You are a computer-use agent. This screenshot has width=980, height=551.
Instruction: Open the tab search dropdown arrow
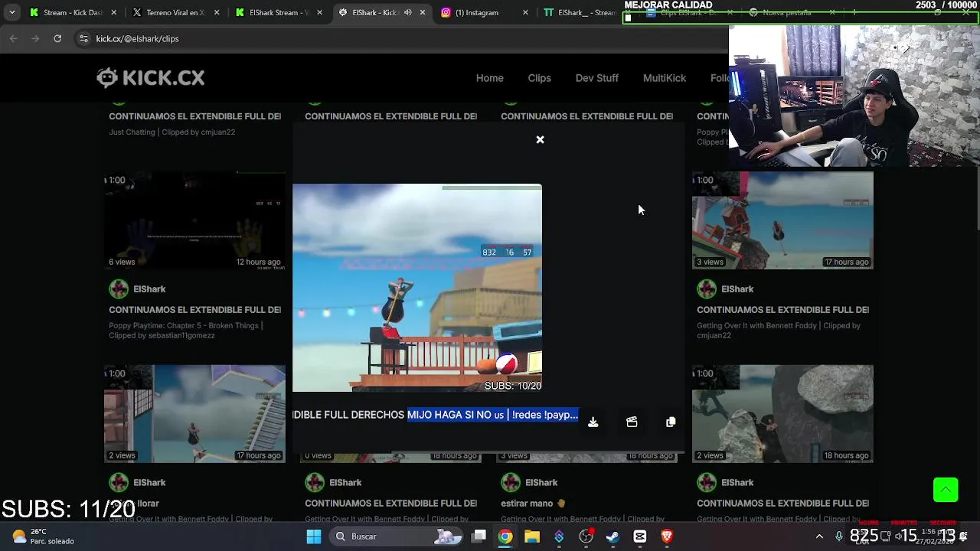[x=11, y=12]
